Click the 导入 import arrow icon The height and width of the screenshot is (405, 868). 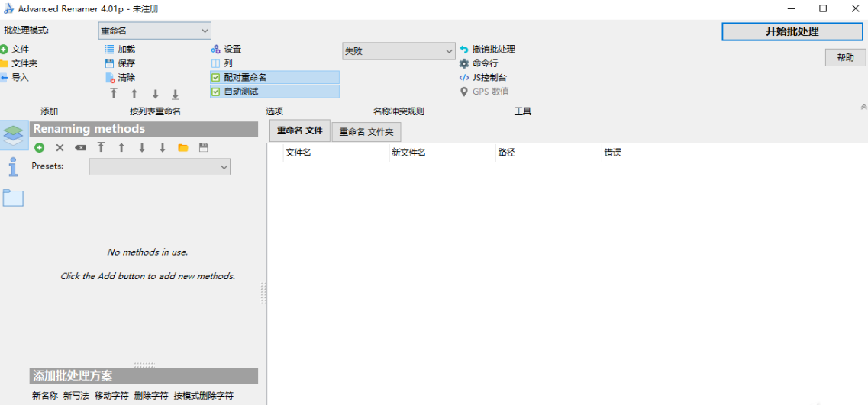click(4, 78)
